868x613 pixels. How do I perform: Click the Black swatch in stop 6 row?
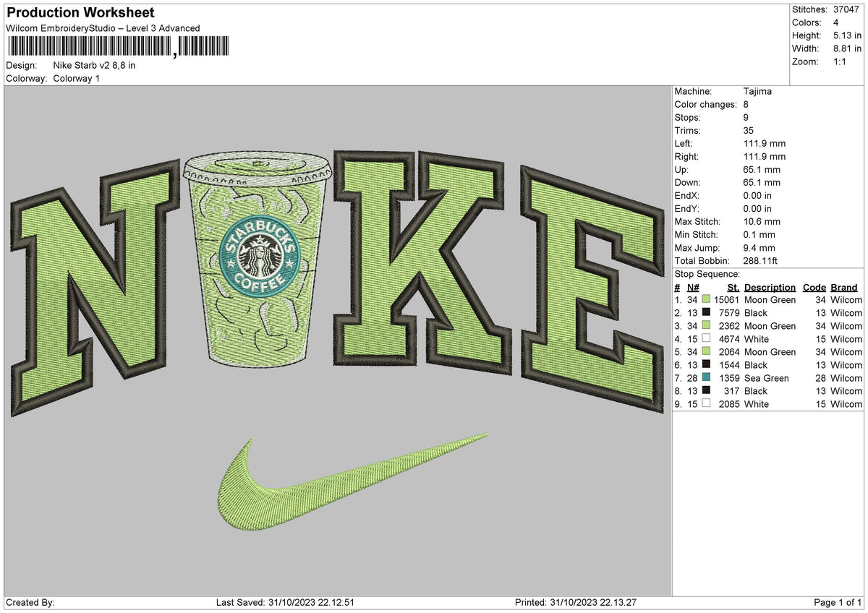click(706, 364)
